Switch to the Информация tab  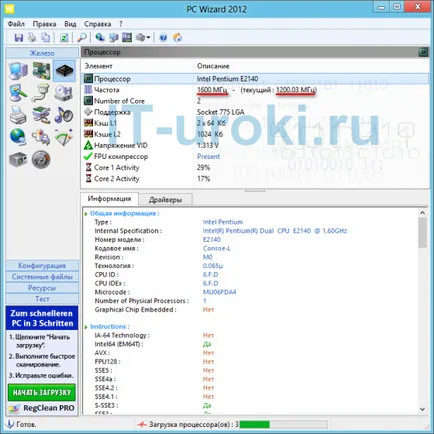pyautogui.click(x=109, y=199)
